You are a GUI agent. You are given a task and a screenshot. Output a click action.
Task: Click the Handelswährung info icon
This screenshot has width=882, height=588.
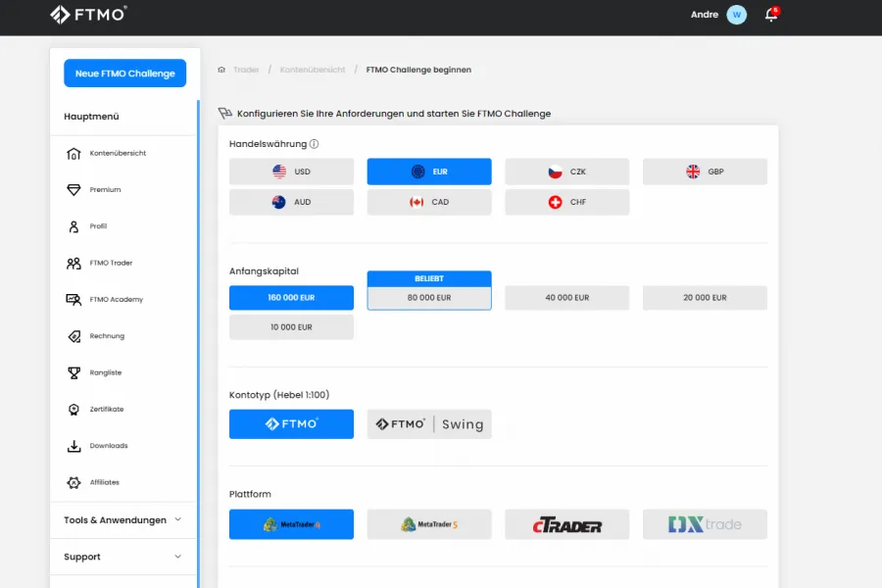(315, 144)
